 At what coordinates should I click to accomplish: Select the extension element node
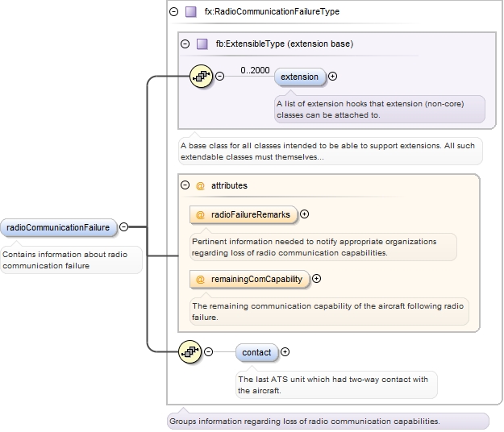pyautogui.click(x=299, y=77)
